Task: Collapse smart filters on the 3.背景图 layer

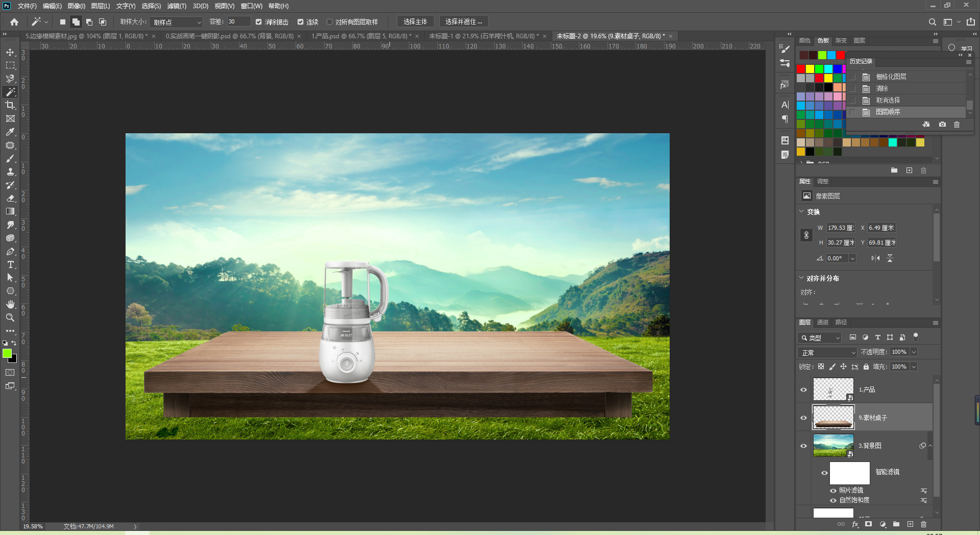Action: coord(930,446)
